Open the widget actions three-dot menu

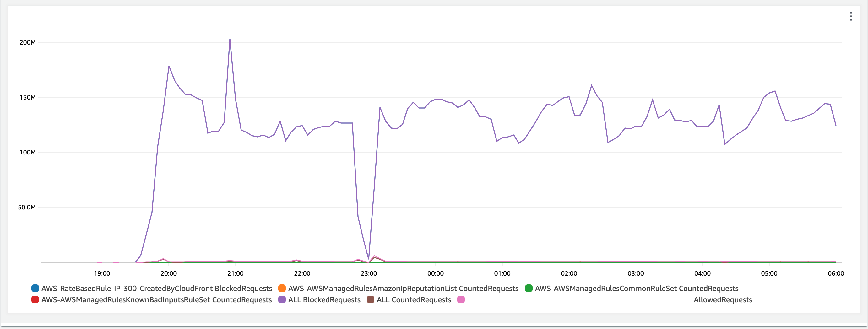851,17
